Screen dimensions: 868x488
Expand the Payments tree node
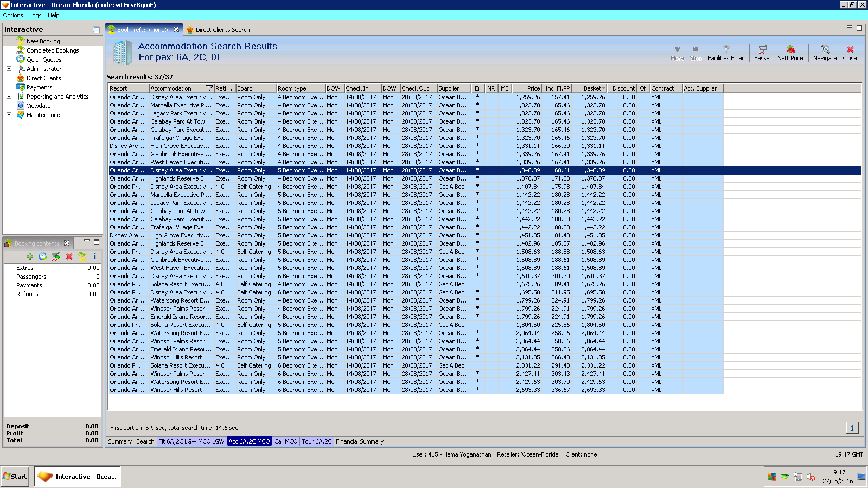tap(9, 87)
